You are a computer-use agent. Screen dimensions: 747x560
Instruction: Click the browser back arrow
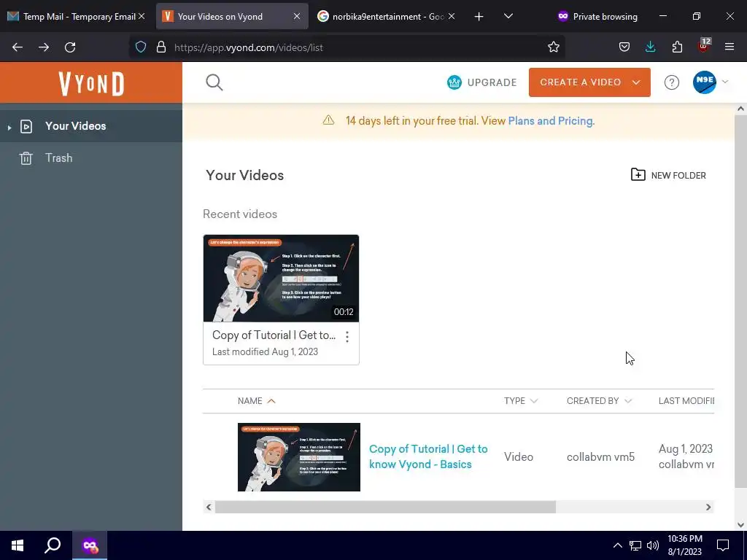(x=18, y=47)
